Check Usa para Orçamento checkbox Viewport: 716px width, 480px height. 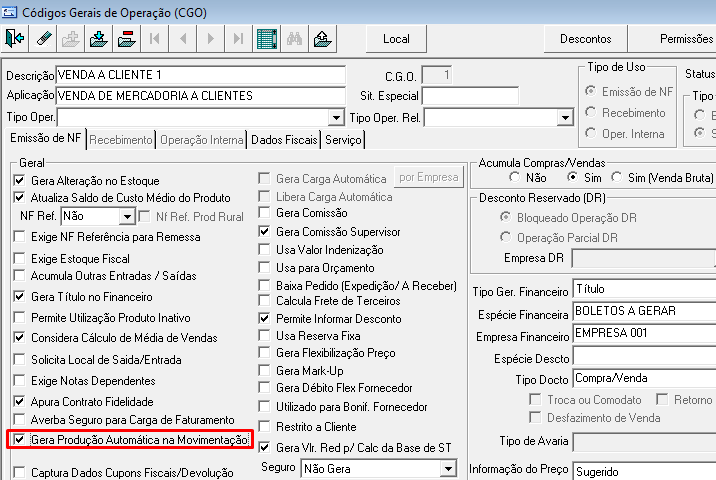pyautogui.click(x=264, y=267)
